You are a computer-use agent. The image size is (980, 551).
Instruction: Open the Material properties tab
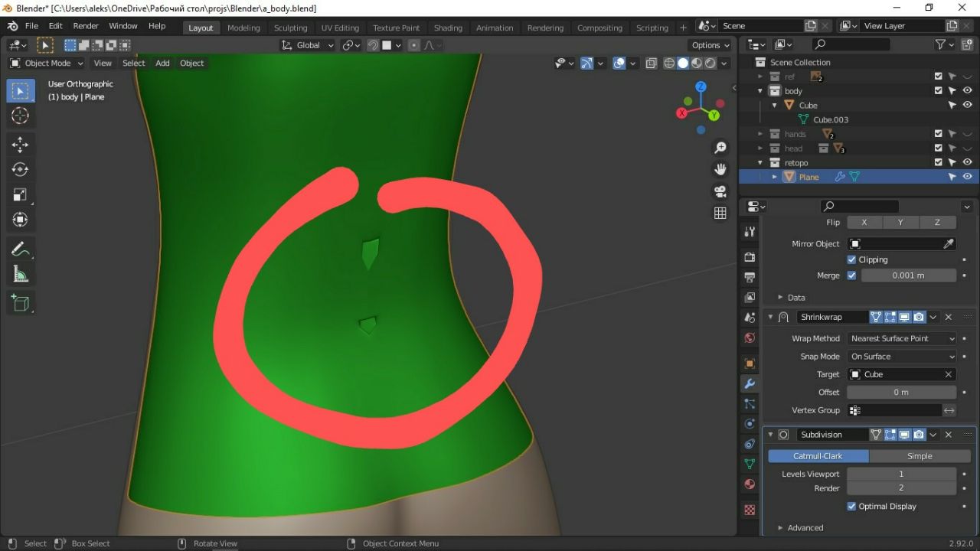(x=750, y=484)
